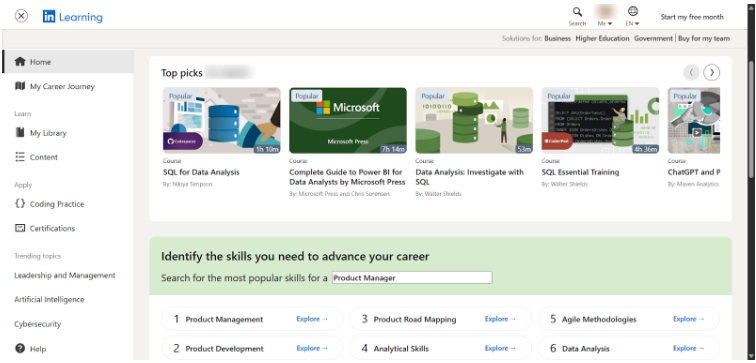Click the My Library book icon

coord(20,133)
